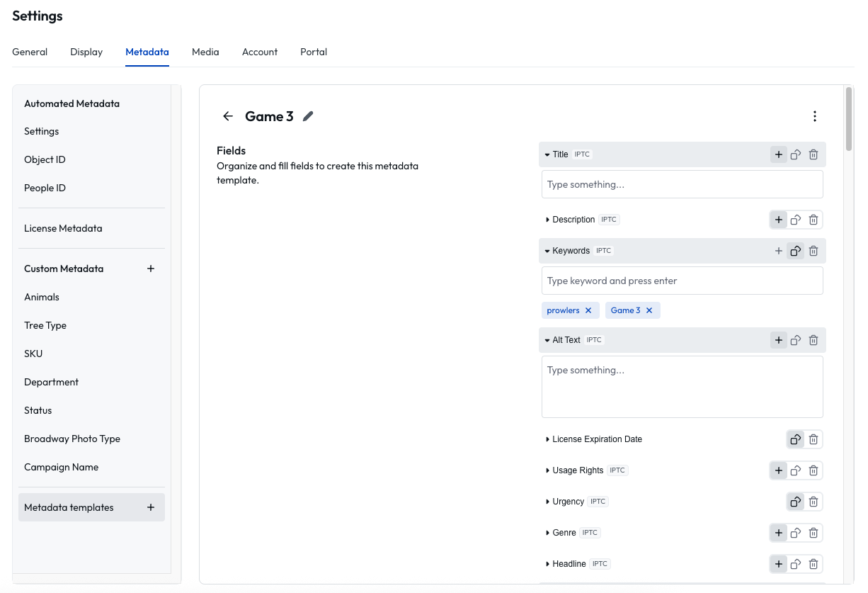Remove the prowlers keyword tag
Viewport: 868px width, 593px height.
pyautogui.click(x=588, y=310)
